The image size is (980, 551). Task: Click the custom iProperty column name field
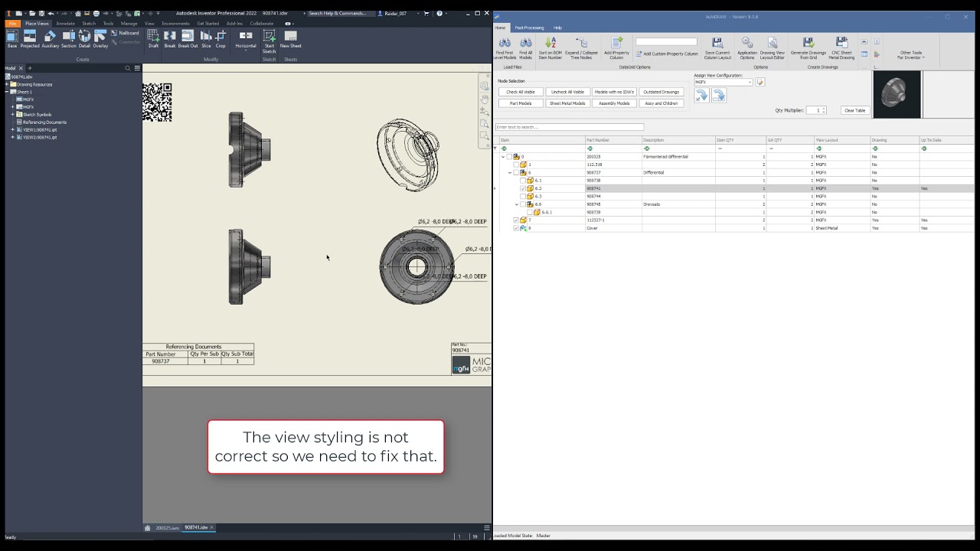tap(667, 42)
